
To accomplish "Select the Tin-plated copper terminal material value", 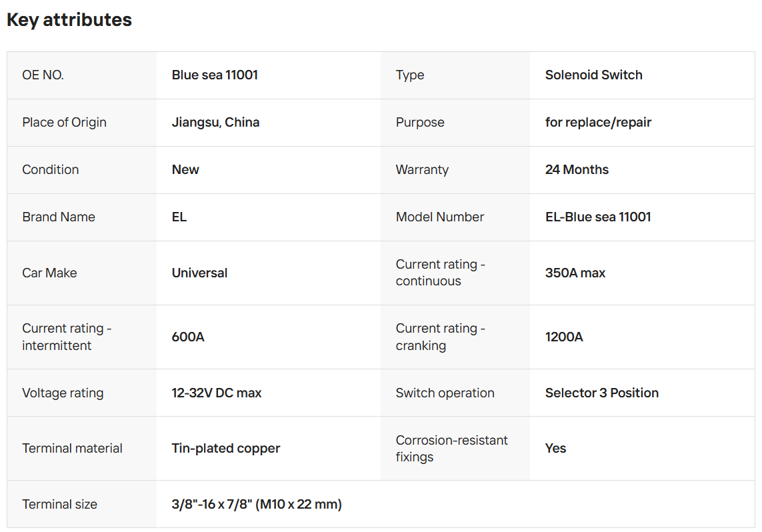I will coord(225,448).
